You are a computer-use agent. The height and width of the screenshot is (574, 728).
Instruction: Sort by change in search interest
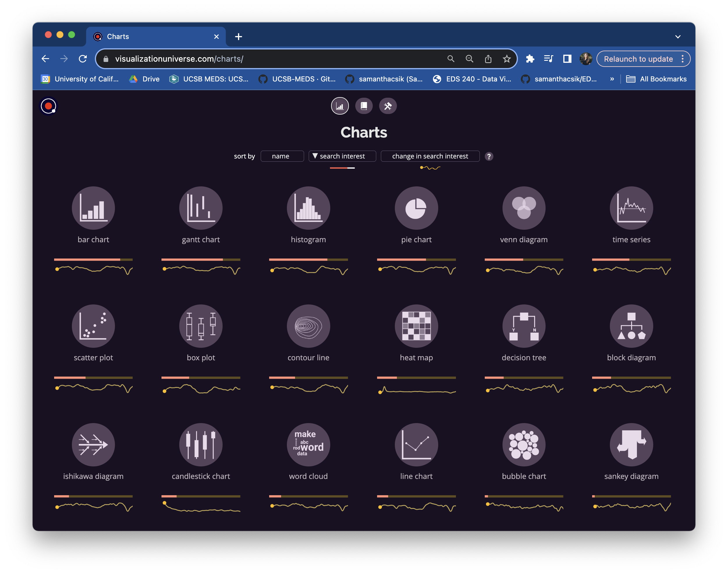pyautogui.click(x=430, y=156)
